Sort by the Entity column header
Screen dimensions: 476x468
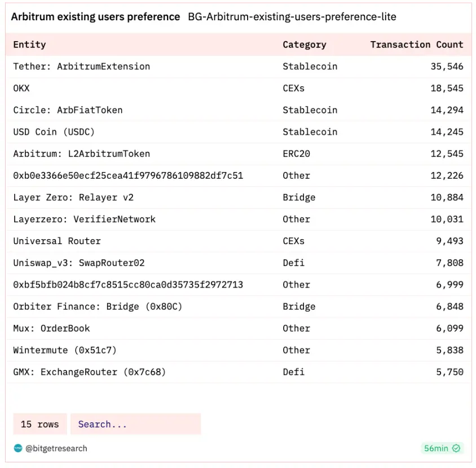29,45
